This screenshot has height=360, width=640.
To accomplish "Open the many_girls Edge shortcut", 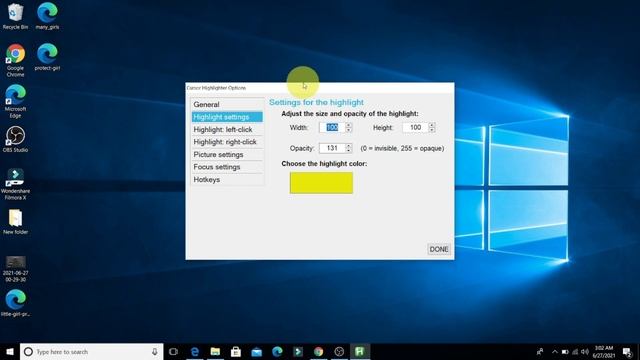I will (x=47, y=16).
